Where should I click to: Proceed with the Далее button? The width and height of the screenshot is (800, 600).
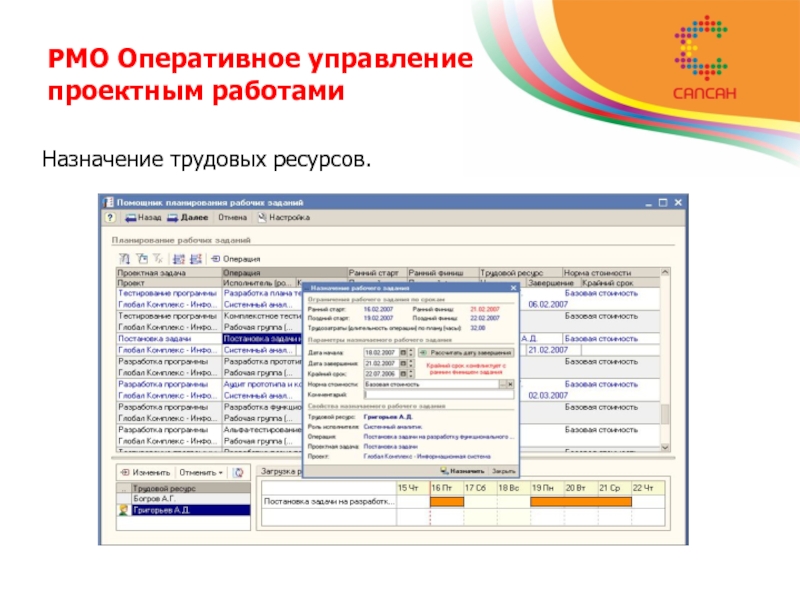[188, 218]
